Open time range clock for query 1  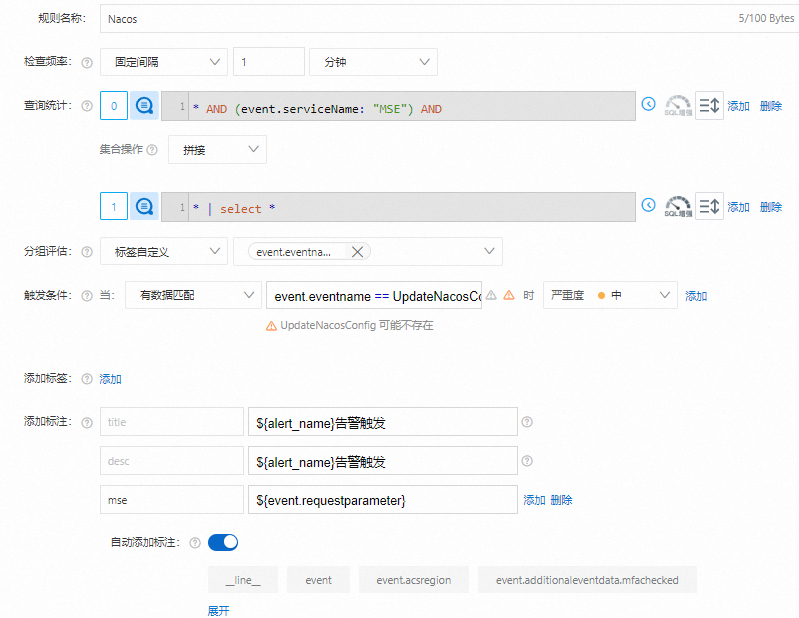[648, 205]
